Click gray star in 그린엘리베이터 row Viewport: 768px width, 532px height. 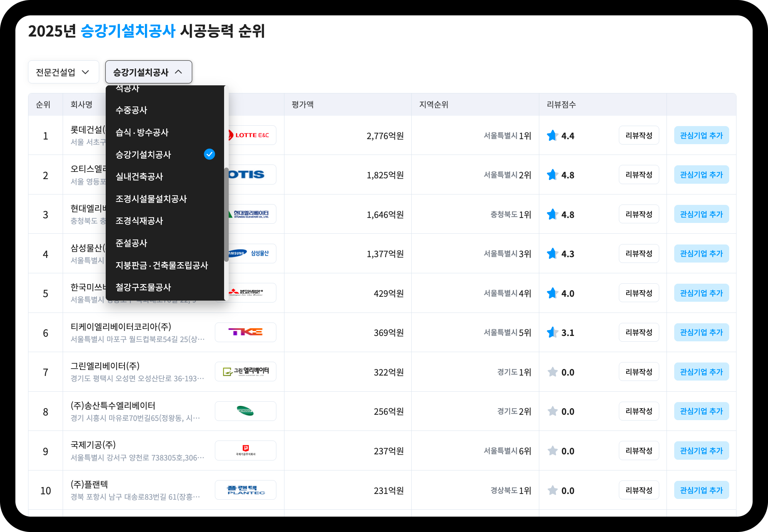(x=552, y=372)
